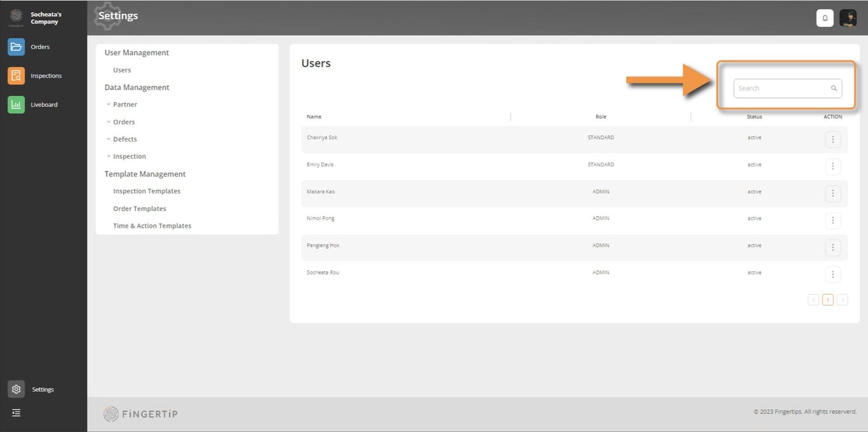Open action menu for Socheata Rou
This screenshot has width=868, height=432.
coord(833,274)
